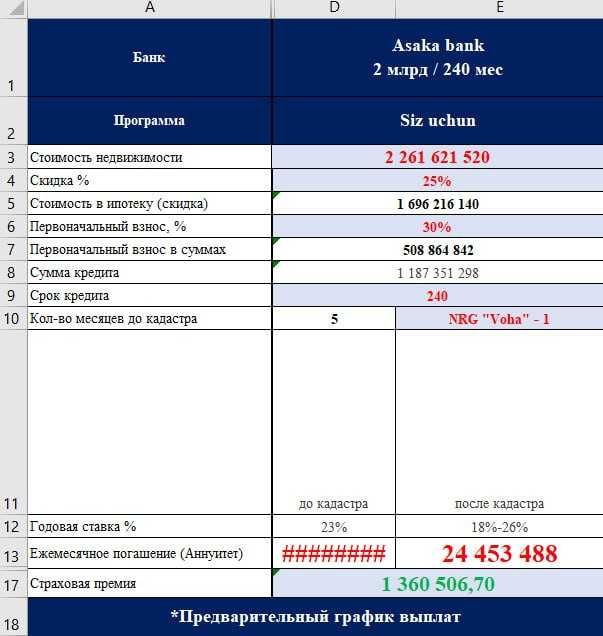Screen dimensions: 603x636
Task: Click the "Программа" header cell
Action: click(x=150, y=120)
